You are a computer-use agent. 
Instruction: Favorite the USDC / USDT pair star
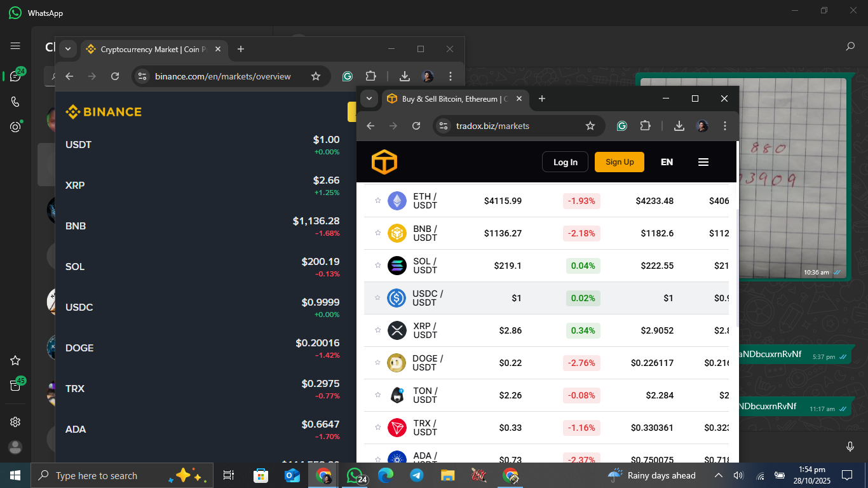point(377,297)
